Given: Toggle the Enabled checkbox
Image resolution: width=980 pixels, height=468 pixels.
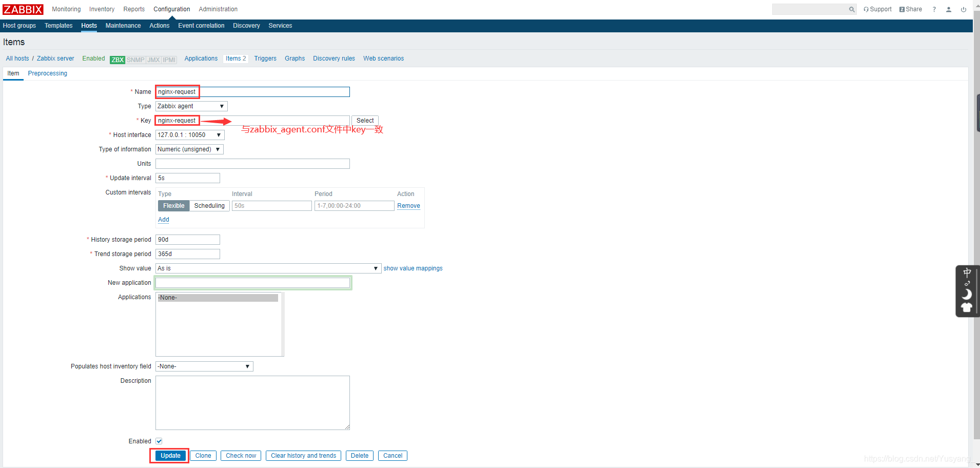Looking at the screenshot, I should [x=159, y=441].
